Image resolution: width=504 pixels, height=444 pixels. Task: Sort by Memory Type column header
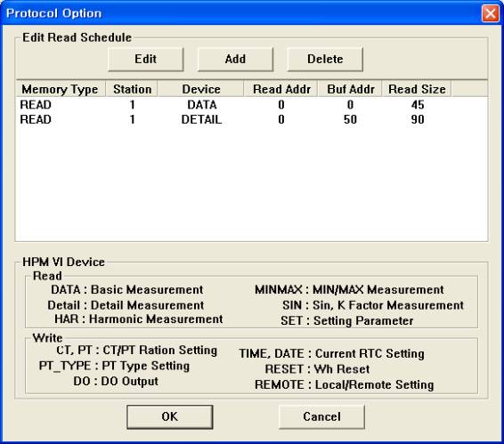[x=61, y=89]
